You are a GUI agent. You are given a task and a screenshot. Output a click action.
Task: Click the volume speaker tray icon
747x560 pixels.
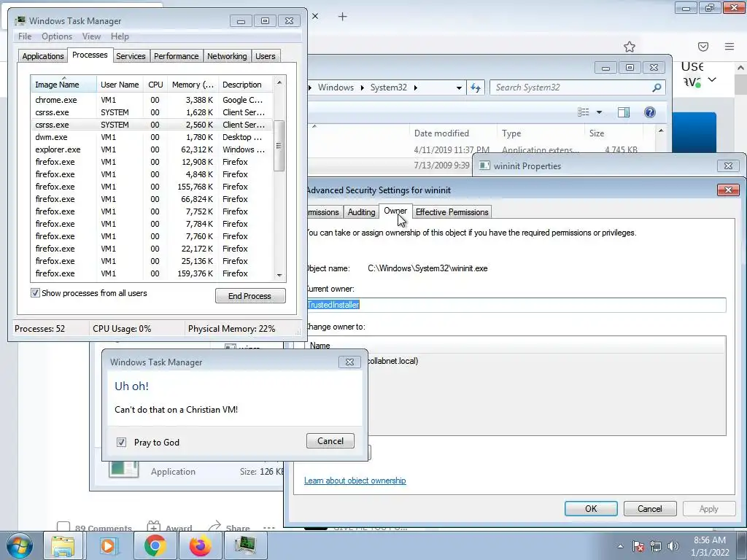[x=673, y=546]
